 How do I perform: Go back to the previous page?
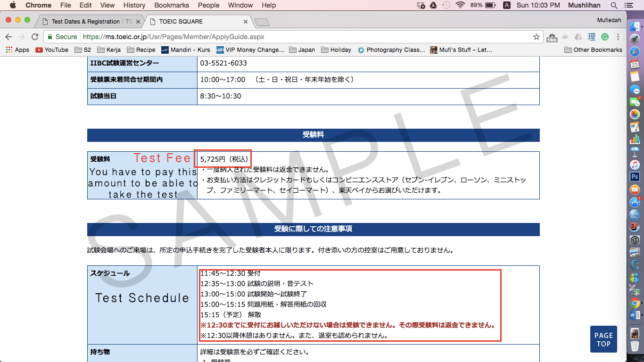tap(8, 37)
